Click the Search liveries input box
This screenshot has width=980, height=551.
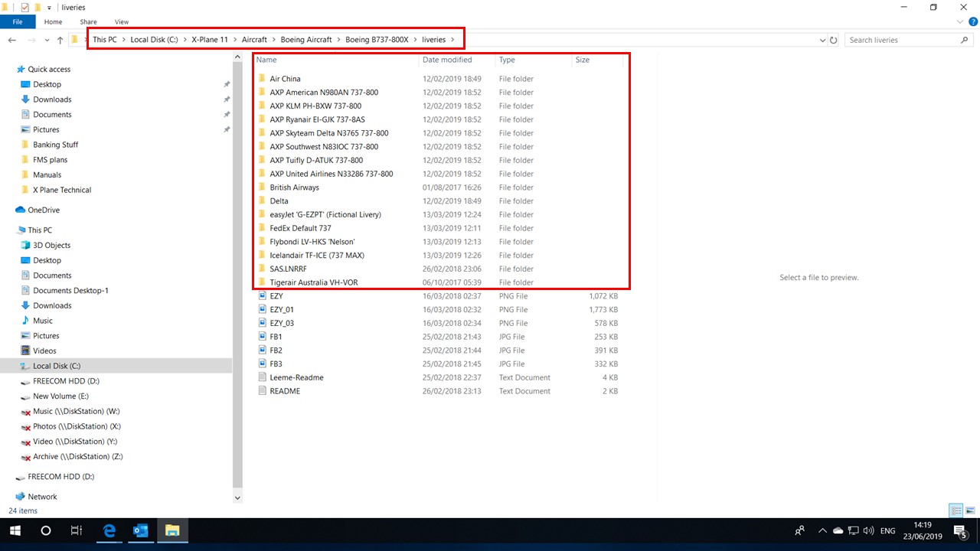(x=902, y=40)
